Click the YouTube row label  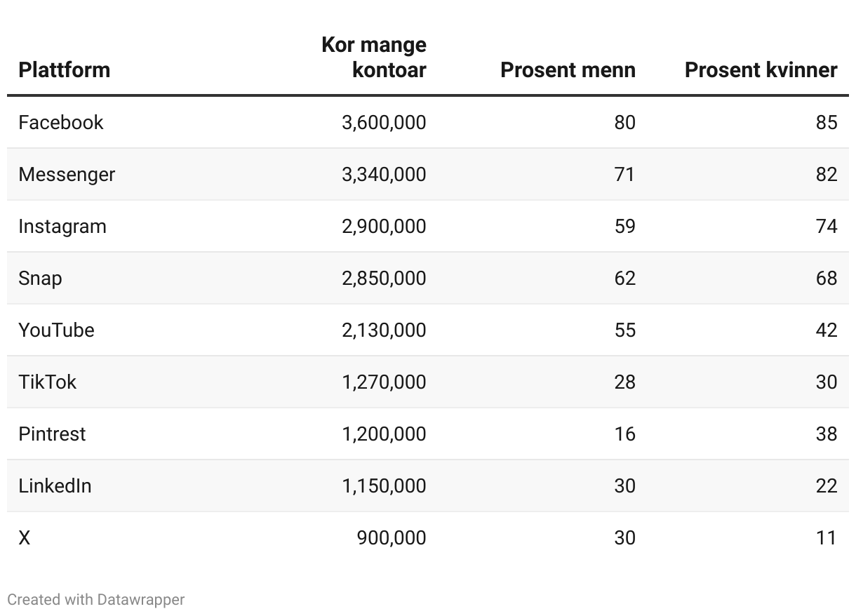56,330
